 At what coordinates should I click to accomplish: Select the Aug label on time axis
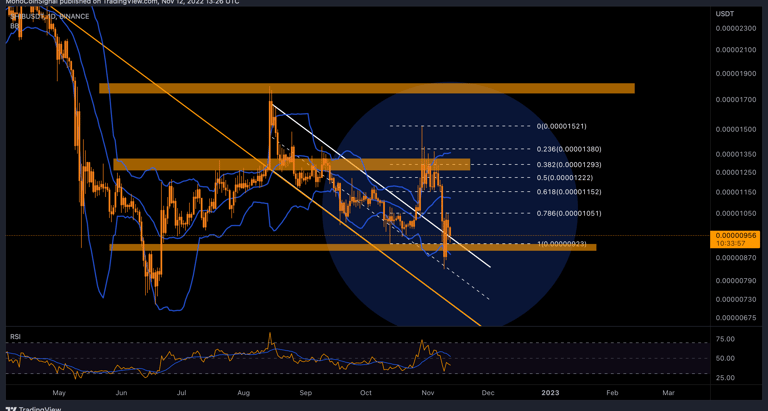coord(244,393)
